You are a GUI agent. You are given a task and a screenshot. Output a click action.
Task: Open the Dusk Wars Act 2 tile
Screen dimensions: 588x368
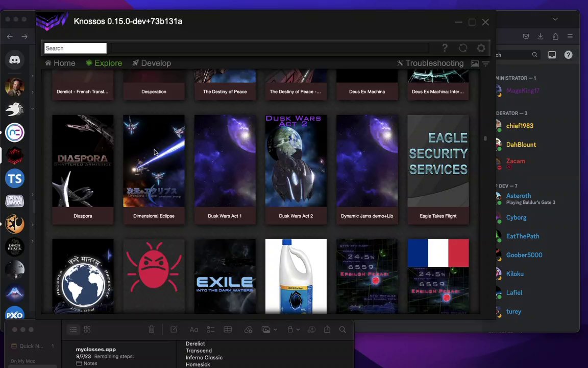296,170
